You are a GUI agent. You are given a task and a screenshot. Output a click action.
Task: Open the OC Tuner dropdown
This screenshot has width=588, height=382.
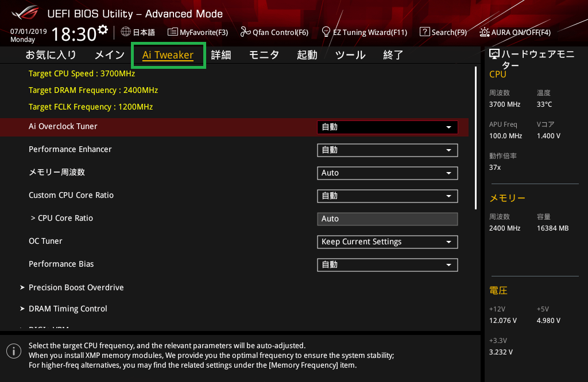[388, 242]
